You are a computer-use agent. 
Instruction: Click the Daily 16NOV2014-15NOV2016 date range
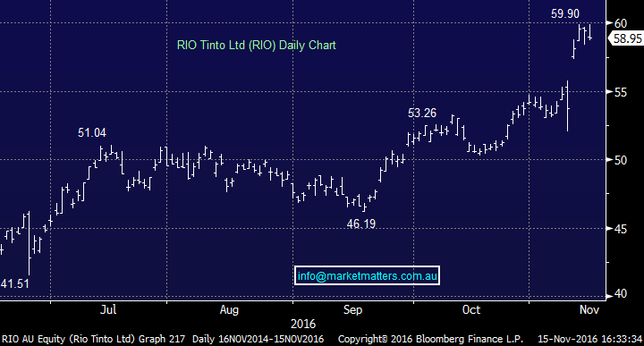[x=258, y=339]
